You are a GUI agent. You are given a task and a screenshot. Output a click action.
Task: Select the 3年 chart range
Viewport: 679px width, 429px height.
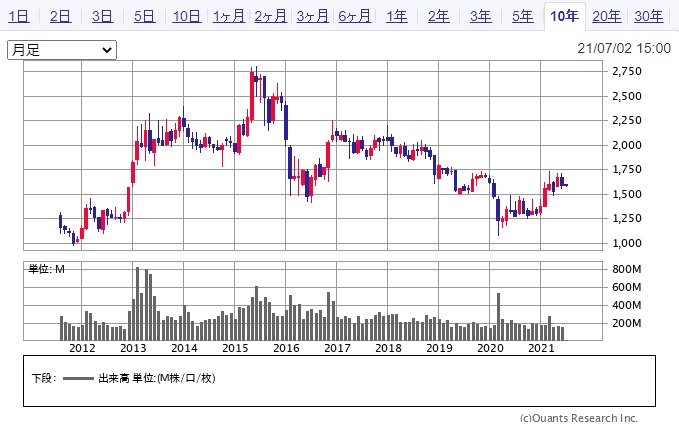click(481, 16)
